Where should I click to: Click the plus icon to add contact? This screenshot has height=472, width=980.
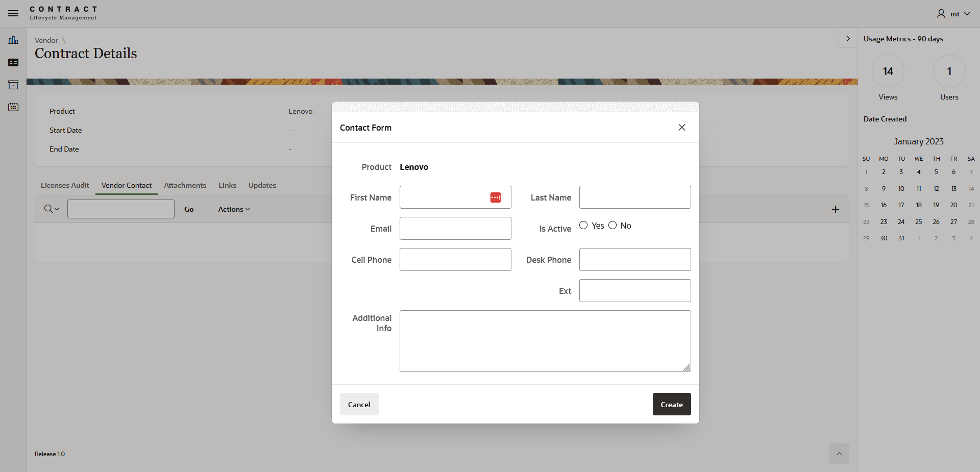[836, 209]
